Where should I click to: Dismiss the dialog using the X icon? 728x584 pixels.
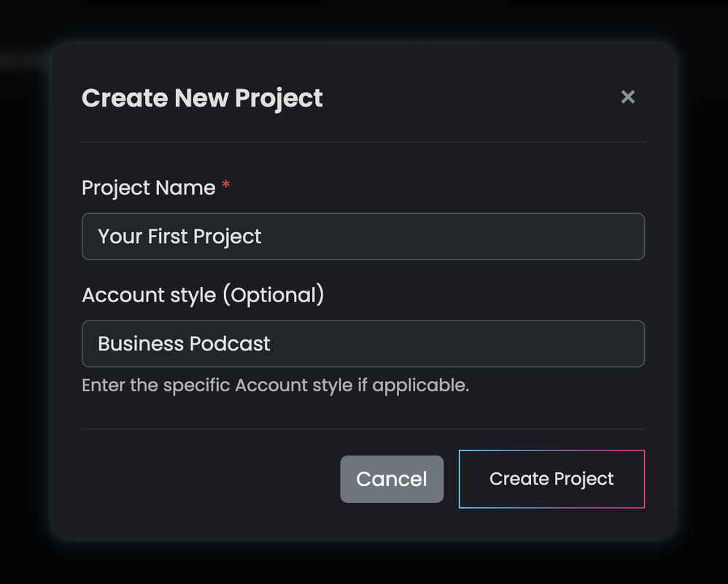627,97
